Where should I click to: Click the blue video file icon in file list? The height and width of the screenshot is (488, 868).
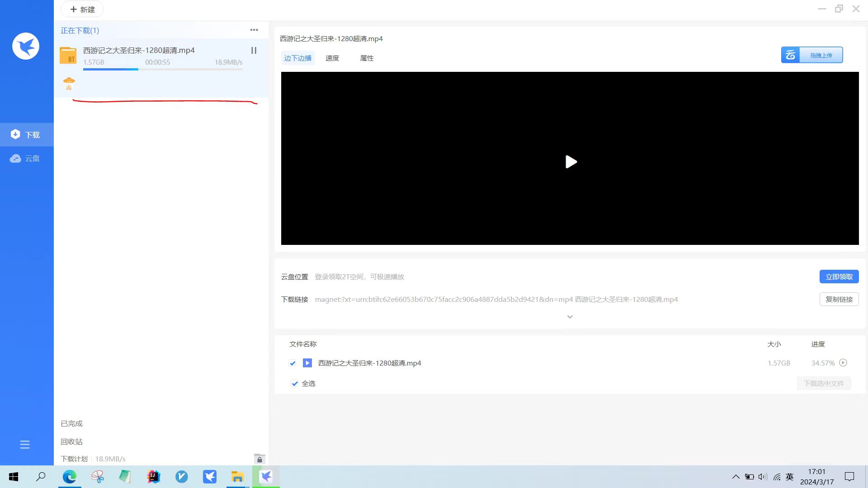pos(307,363)
